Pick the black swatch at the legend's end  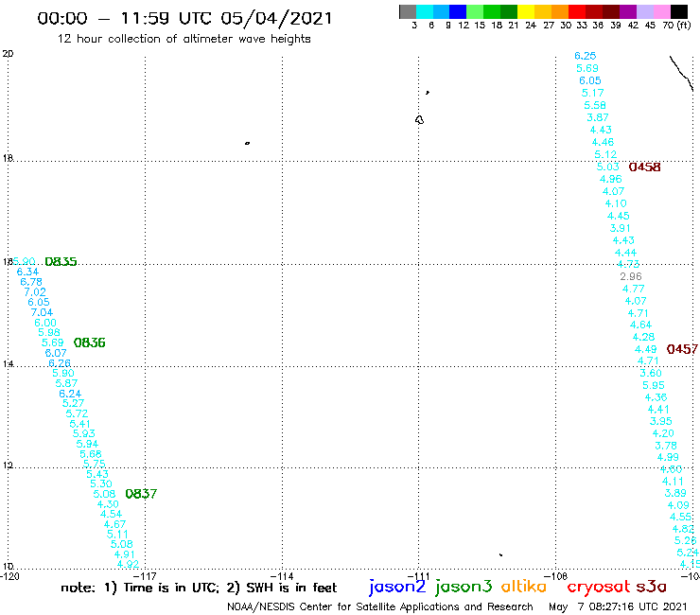point(679,11)
